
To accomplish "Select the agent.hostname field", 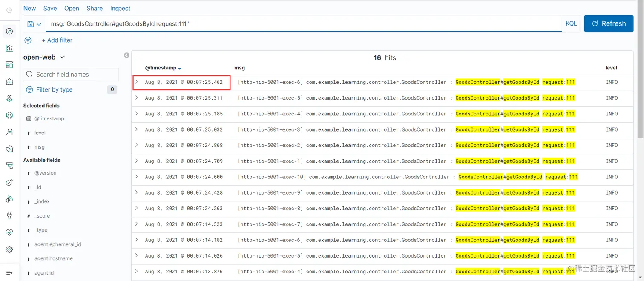I will click(54, 258).
